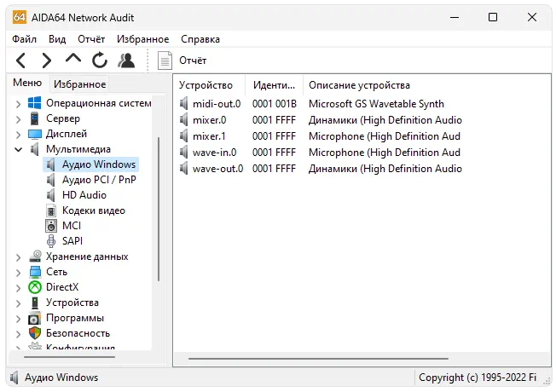556x392 pixels.
Task: Click the speaker icon of mixer.0 row
Action: pyautogui.click(x=183, y=120)
